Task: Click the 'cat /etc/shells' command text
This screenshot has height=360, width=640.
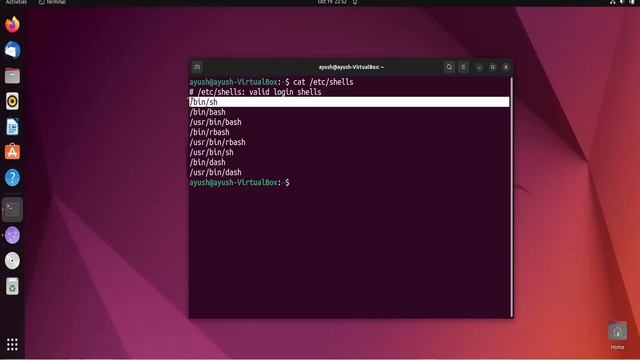Action: click(323, 82)
